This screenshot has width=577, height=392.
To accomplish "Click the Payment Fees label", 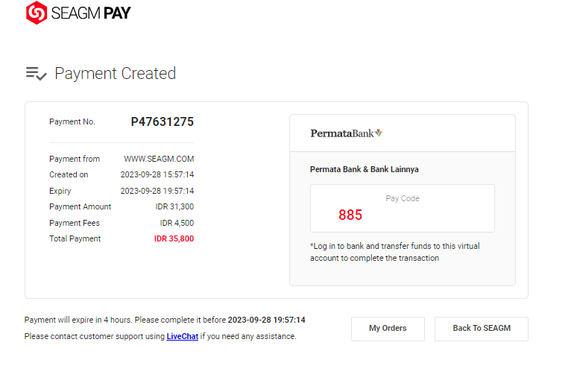I will [75, 223].
